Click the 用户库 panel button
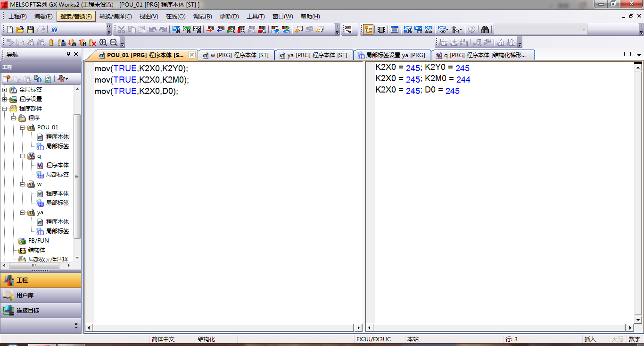The width and height of the screenshot is (644, 346). click(41, 295)
